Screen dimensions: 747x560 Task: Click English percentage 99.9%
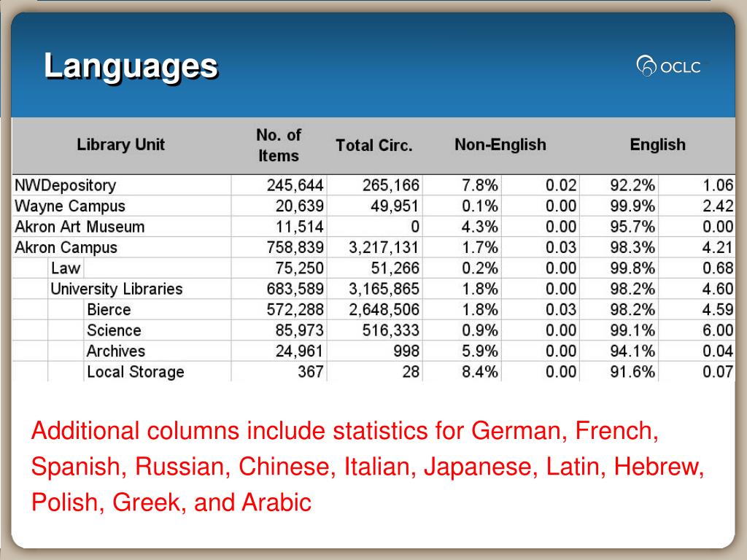tap(632, 206)
